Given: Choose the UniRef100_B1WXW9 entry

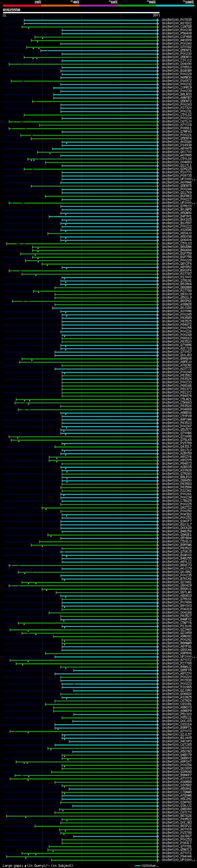Looking at the screenshot, I should coord(176,71).
